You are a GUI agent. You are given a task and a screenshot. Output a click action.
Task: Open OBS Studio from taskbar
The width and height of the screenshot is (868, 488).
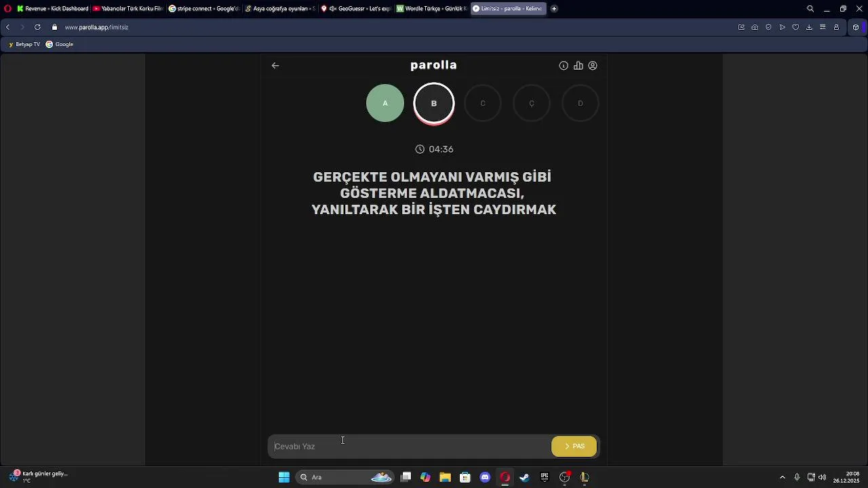[x=565, y=477]
